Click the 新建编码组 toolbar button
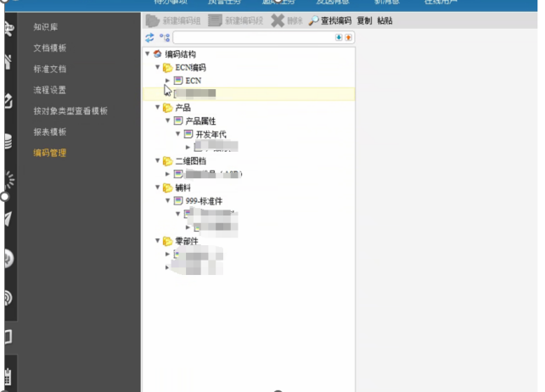Image resolution: width=545 pixels, height=392 pixels. (172, 21)
